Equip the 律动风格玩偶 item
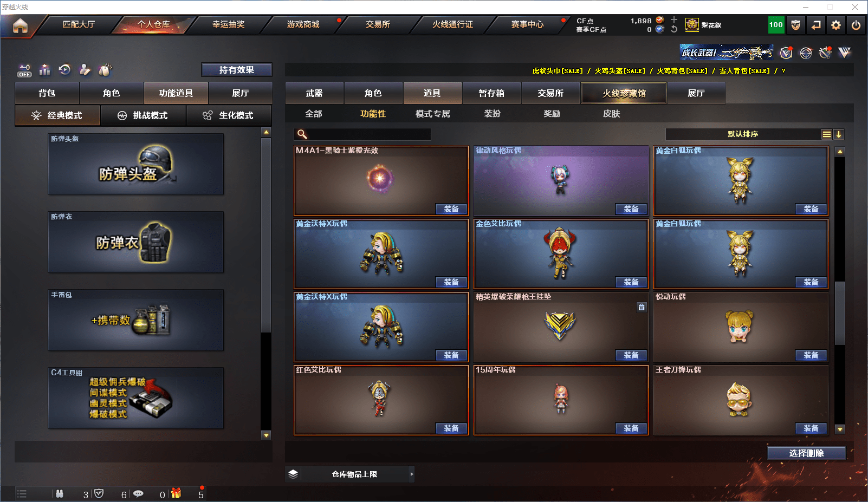Viewport: 868px width, 502px height. (631, 209)
